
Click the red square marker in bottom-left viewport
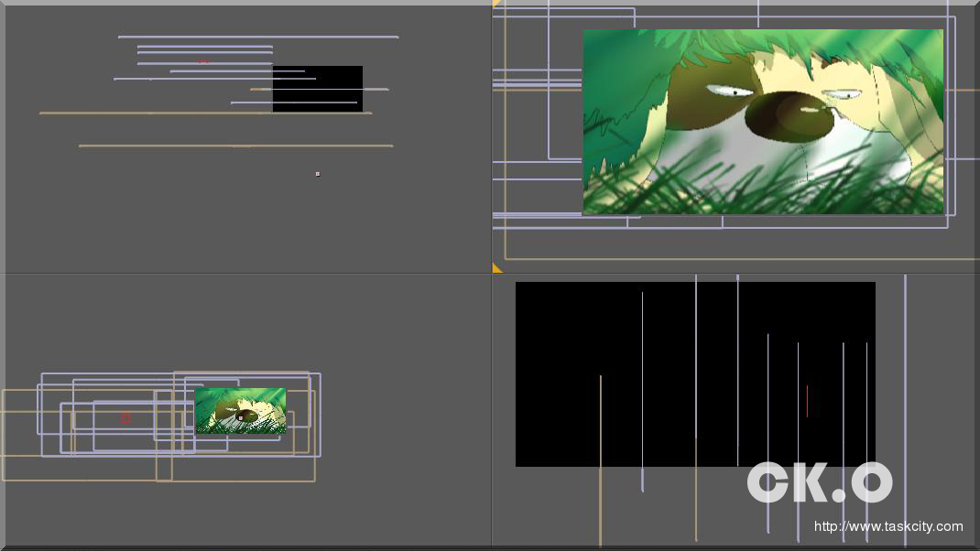(x=125, y=417)
